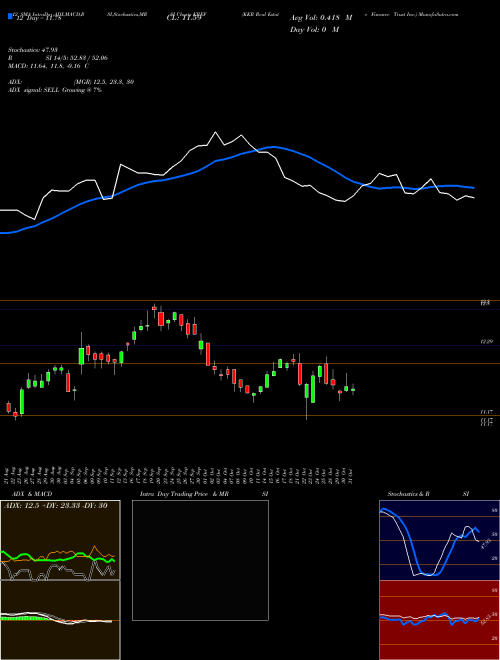Viewport: 500px width, 660px height.
Task: Click the 'Stochastics & R' panel title
Action: 408,494
